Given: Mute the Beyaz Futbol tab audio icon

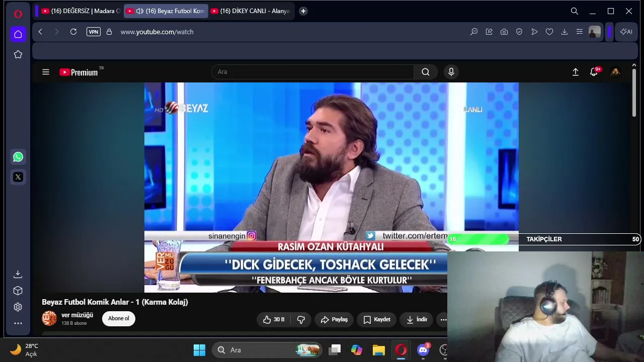Looking at the screenshot, I should [x=140, y=11].
